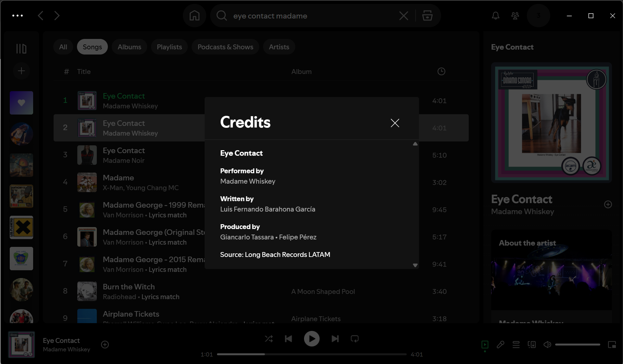Switch to the Albums filter
623x364 pixels.
[x=129, y=47]
